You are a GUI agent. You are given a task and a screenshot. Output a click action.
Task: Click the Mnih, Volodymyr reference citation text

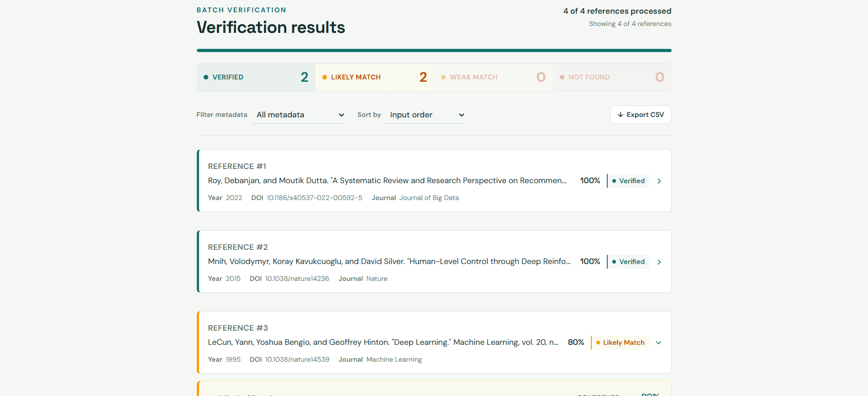pyautogui.click(x=389, y=261)
